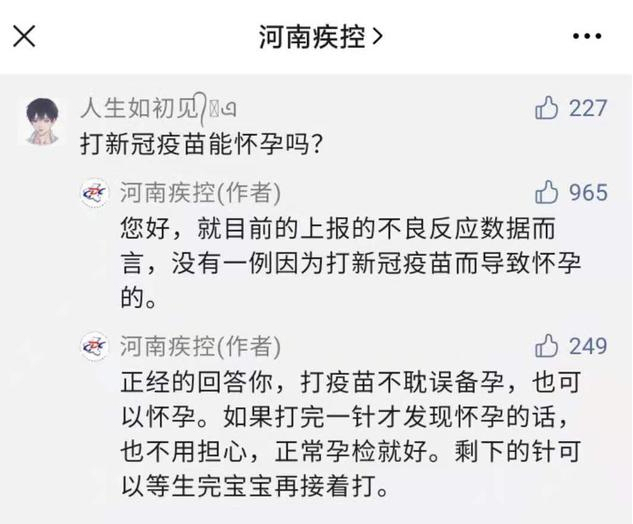Close the comment page with X

coord(24,37)
